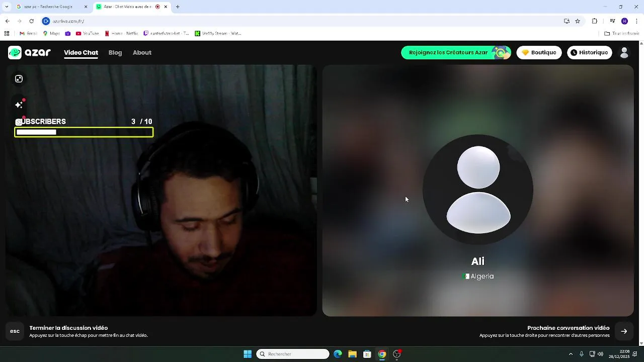The width and height of the screenshot is (644, 362).
Task: Open File Explorer from taskbar
Action: 352,354
